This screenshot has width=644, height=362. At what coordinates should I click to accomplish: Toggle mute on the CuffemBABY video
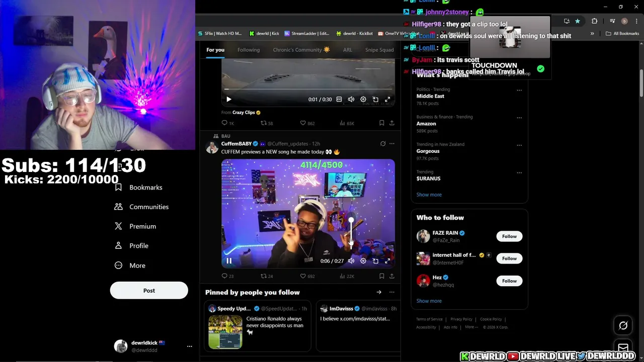351,261
